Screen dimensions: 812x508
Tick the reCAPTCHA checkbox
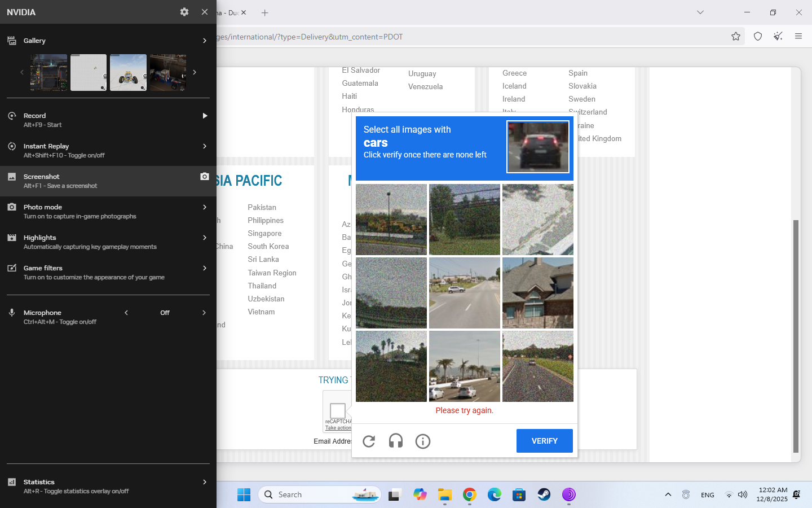point(337,410)
